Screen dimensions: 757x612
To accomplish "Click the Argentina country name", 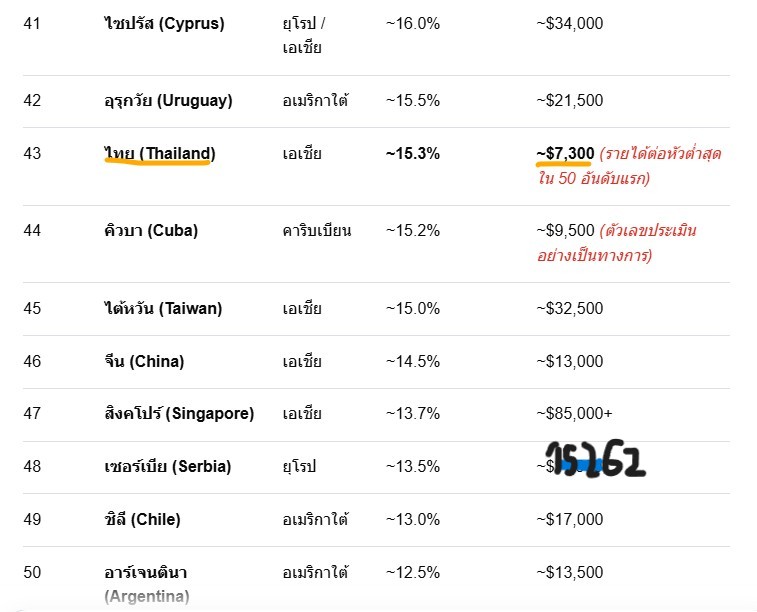I will pos(147,584).
